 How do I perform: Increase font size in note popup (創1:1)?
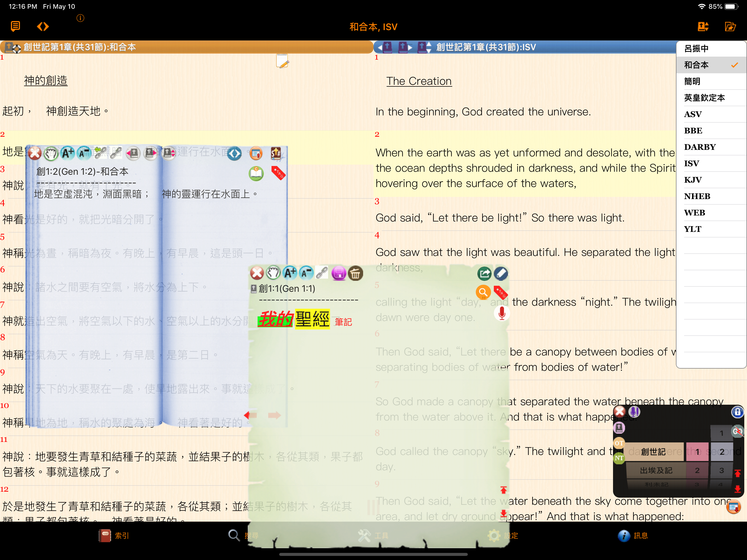(290, 273)
